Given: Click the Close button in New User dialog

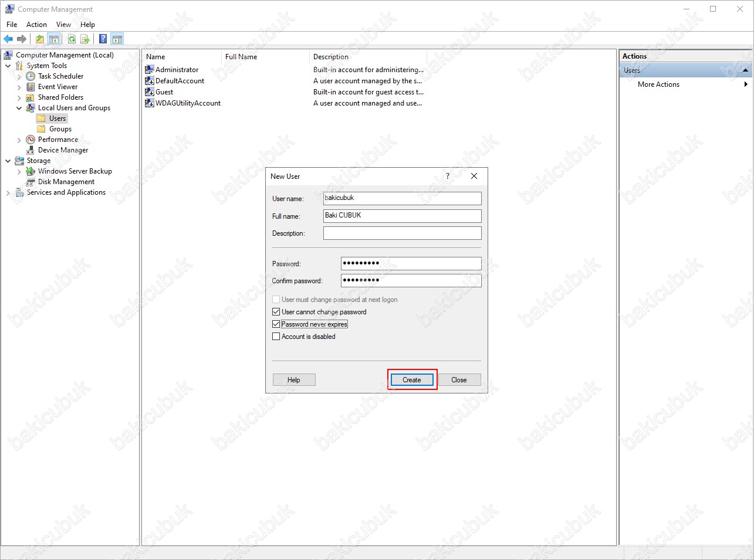Looking at the screenshot, I should tap(459, 380).
